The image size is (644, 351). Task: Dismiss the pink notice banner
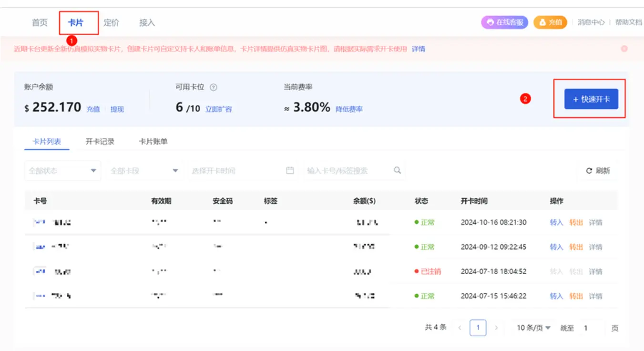click(x=624, y=49)
